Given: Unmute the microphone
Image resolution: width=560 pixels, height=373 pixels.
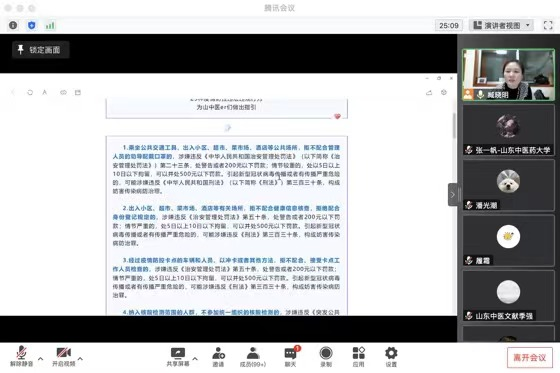Looking at the screenshot, I should click(x=21, y=356).
